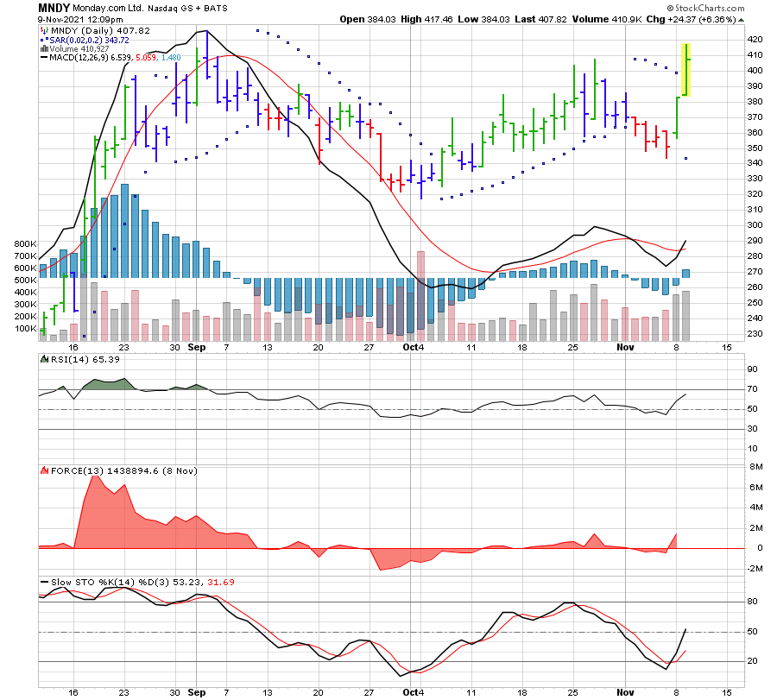Select the FORCE(13) red legend icon
This screenshot has height=700, width=777.
coord(44,470)
